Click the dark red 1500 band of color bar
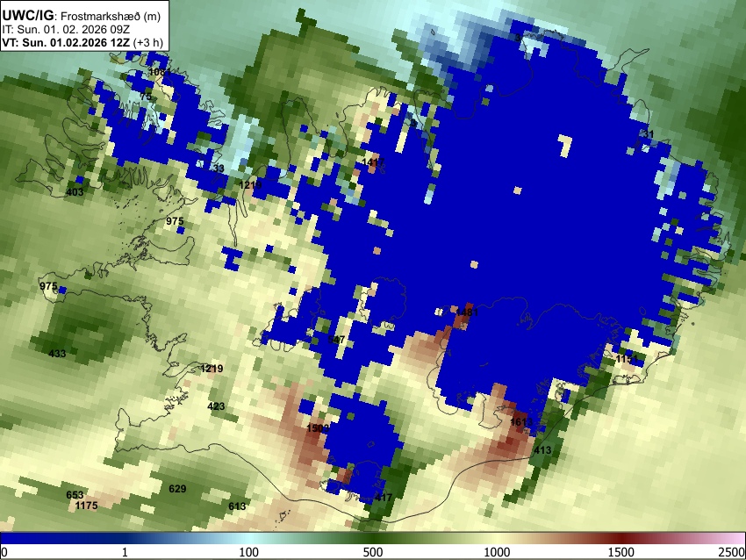Screen dimensions: 746x560 621,538
